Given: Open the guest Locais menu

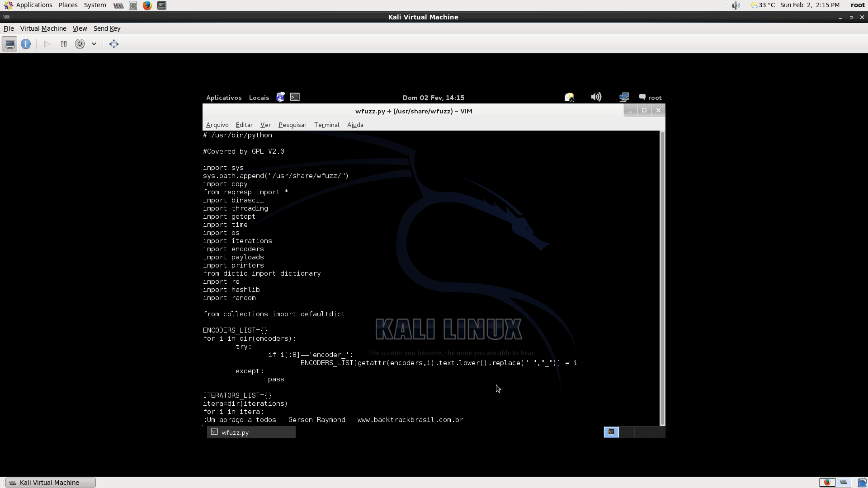Looking at the screenshot, I should (259, 98).
